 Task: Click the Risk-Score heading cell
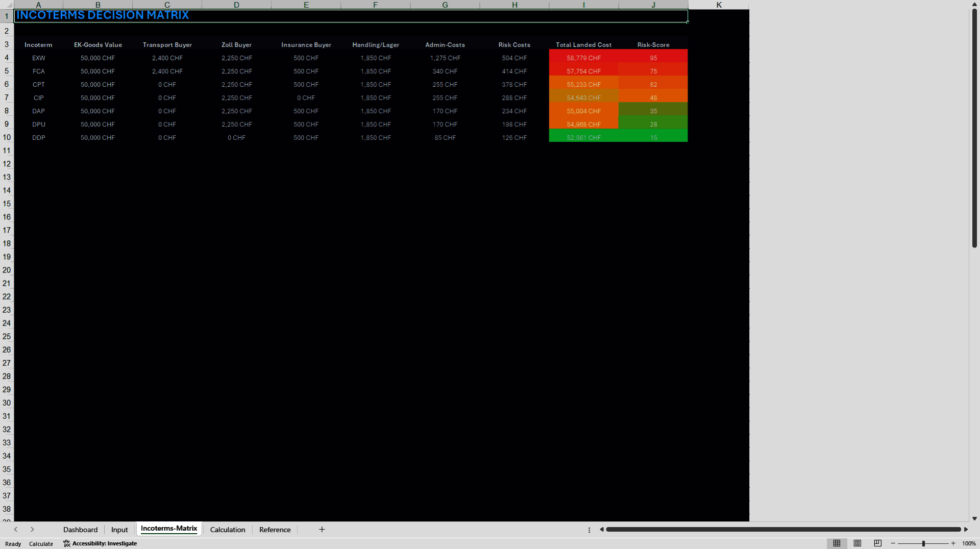point(653,45)
